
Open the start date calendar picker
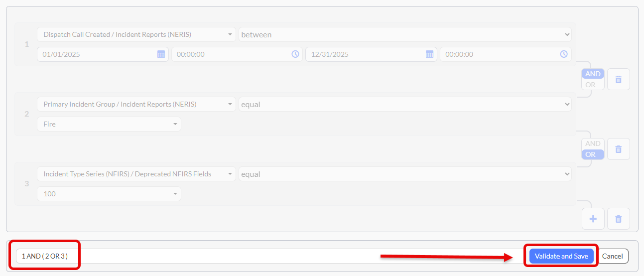pyautogui.click(x=161, y=54)
